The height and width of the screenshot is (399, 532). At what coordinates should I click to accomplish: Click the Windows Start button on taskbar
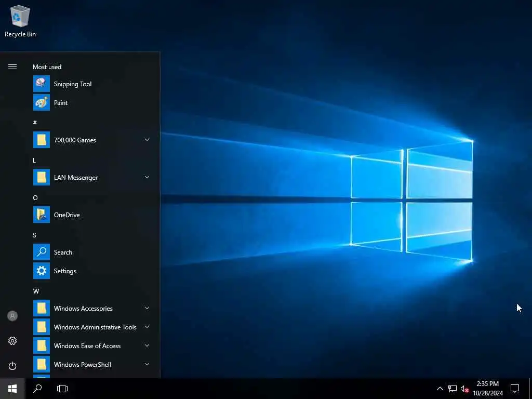point(12,389)
